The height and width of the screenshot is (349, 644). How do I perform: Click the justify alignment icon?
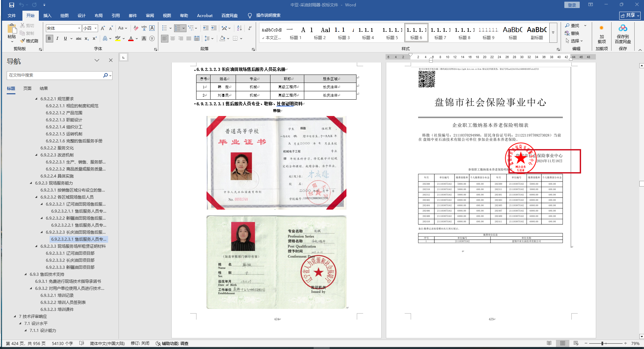189,38
